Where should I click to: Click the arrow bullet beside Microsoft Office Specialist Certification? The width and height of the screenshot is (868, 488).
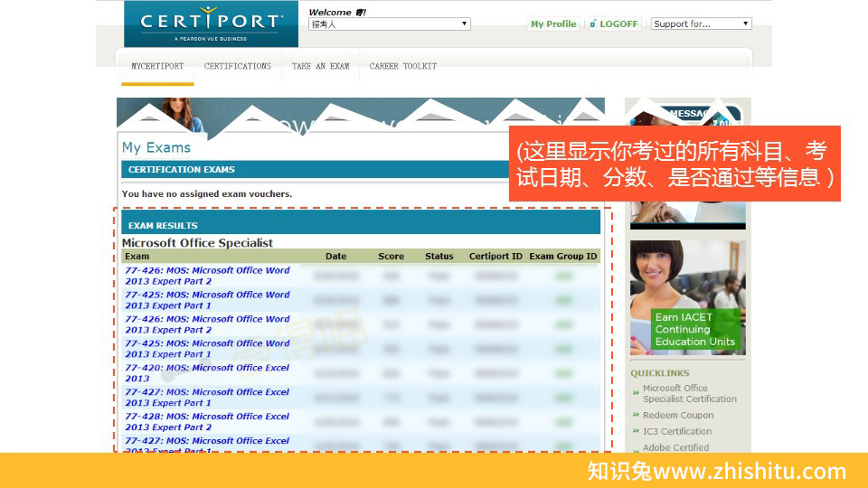click(x=636, y=393)
